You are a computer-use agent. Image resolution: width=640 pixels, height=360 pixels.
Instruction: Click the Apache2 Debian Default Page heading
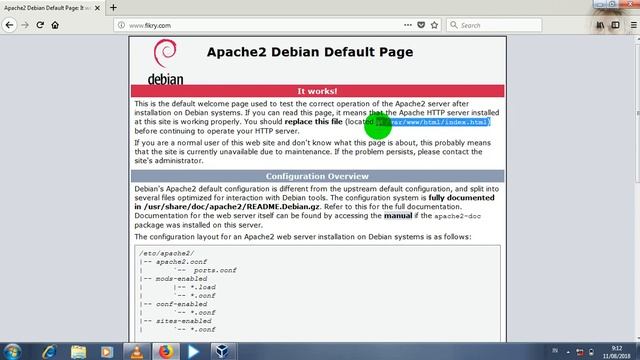310,52
